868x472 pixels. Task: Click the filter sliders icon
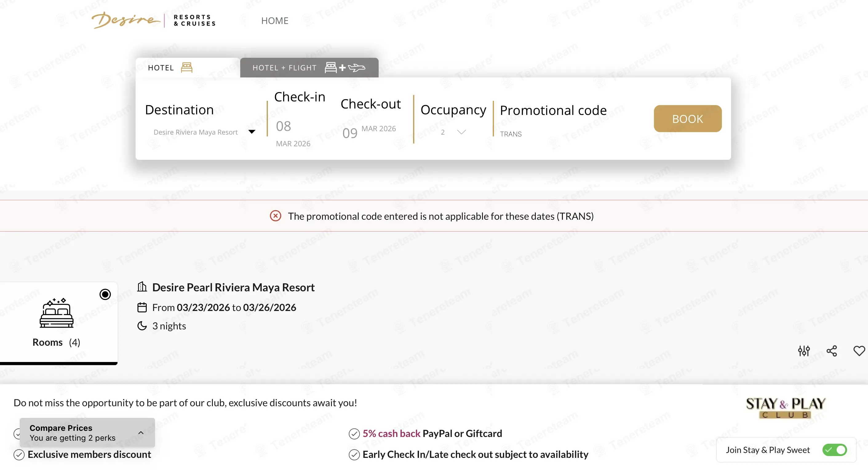coord(804,351)
